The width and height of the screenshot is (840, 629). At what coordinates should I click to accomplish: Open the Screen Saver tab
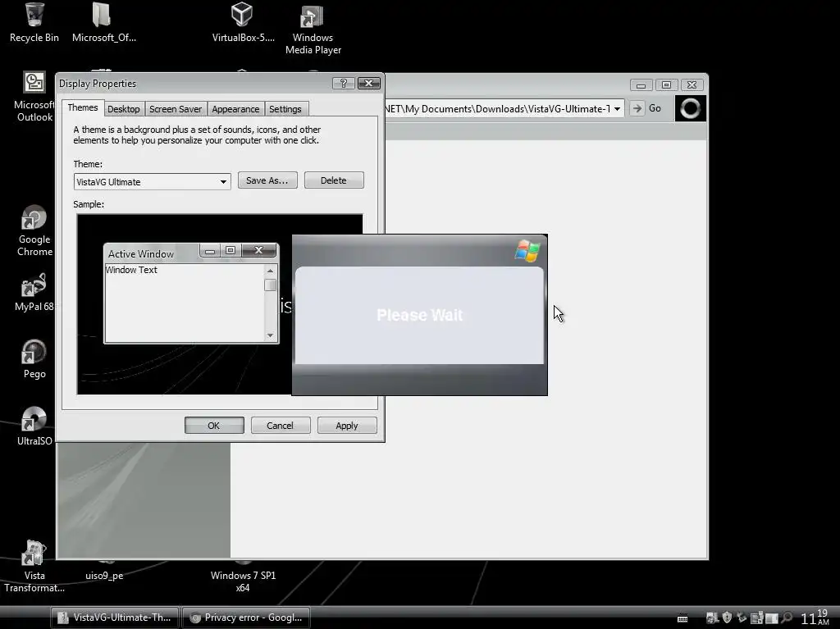(x=176, y=109)
